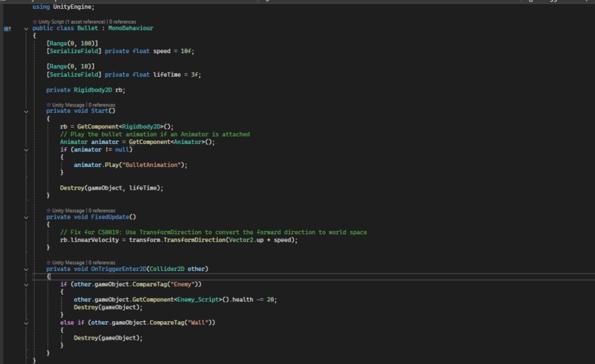Viewport: 595px width, 364px height.
Task: Click the 'OnTriggerEnter2D' method name
Action: (x=118, y=269)
